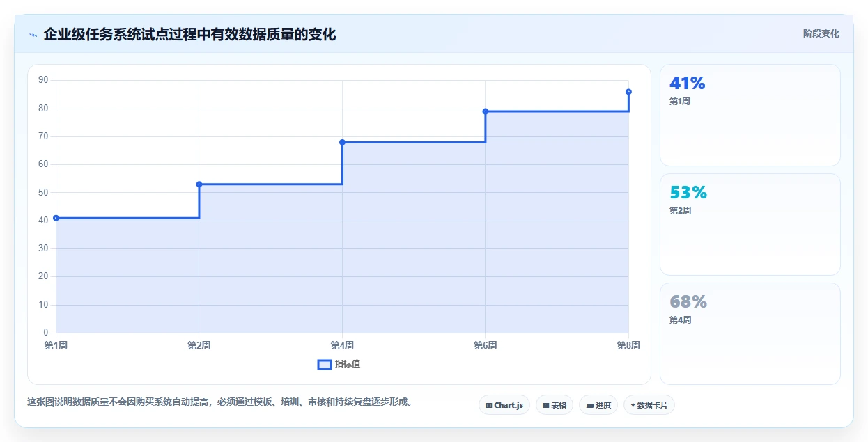Click the star icon in 数据卡片 tag
868x442 pixels.
[633, 405]
